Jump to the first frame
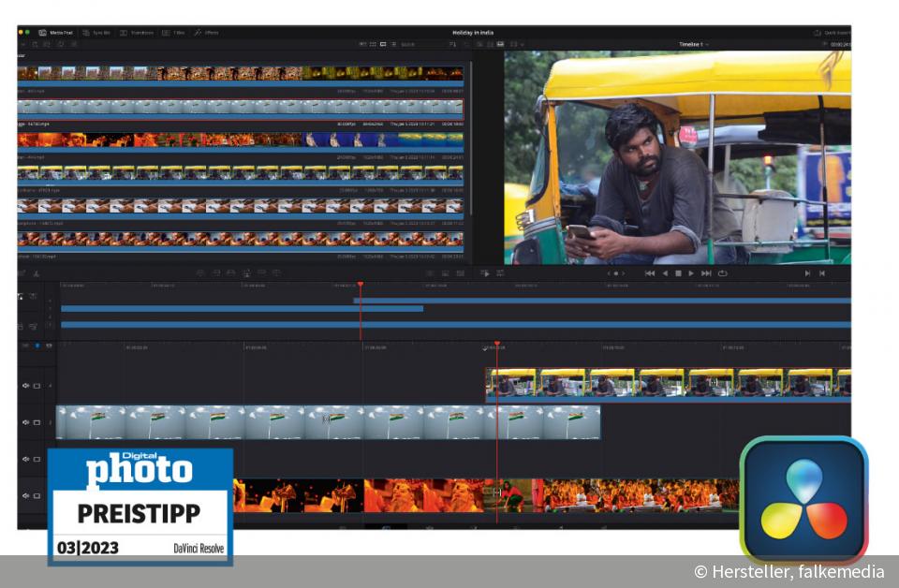Viewport: 899px width, 588px height. pyautogui.click(x=650, y=273)
